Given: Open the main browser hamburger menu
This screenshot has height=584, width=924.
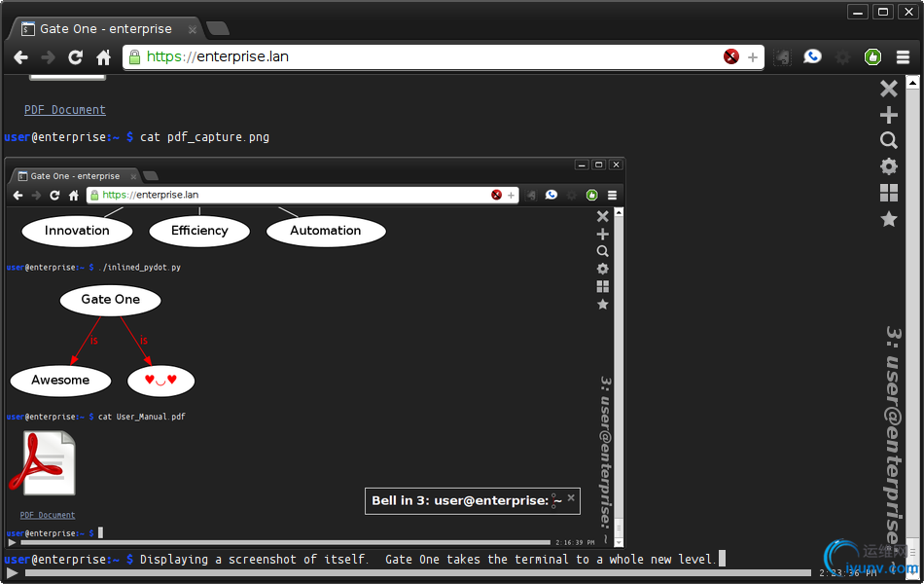Looking at the screenshot, I should coord(904,57).
